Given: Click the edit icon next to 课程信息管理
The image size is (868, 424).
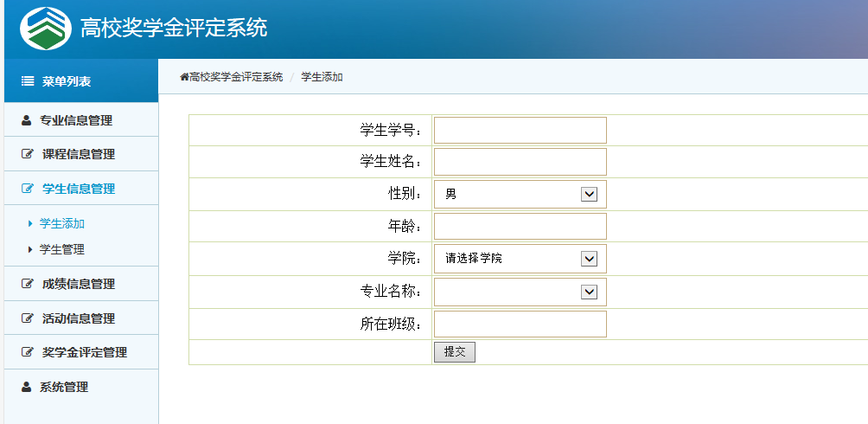Looking at the screenshot, I should click(x=27, y=154).
